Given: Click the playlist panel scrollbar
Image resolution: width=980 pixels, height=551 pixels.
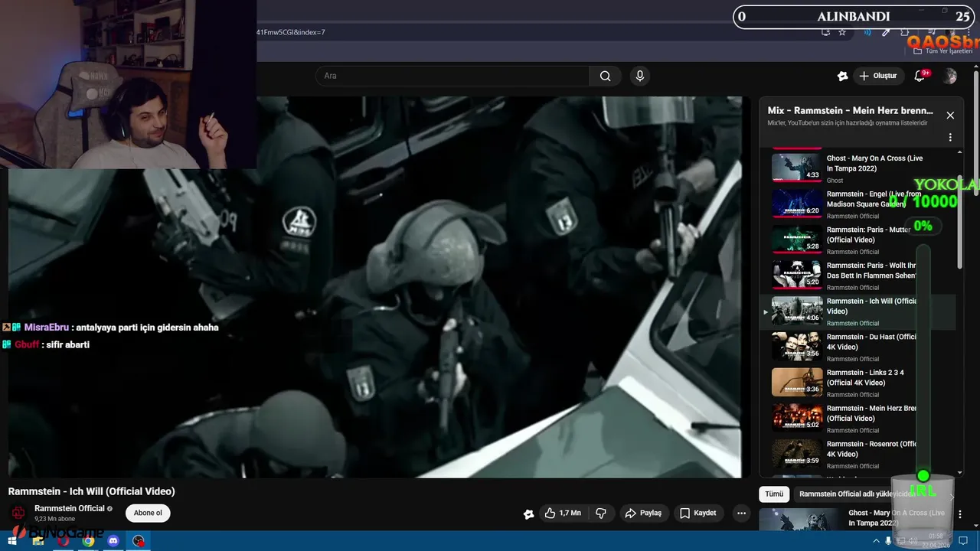Looking at the screenshot, I should [960, 222].
